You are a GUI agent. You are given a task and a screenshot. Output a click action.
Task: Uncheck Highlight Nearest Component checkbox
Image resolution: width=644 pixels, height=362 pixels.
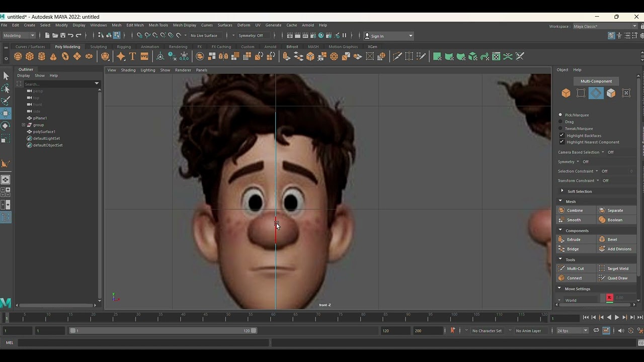pyautogui.click(x=561, y=142)
